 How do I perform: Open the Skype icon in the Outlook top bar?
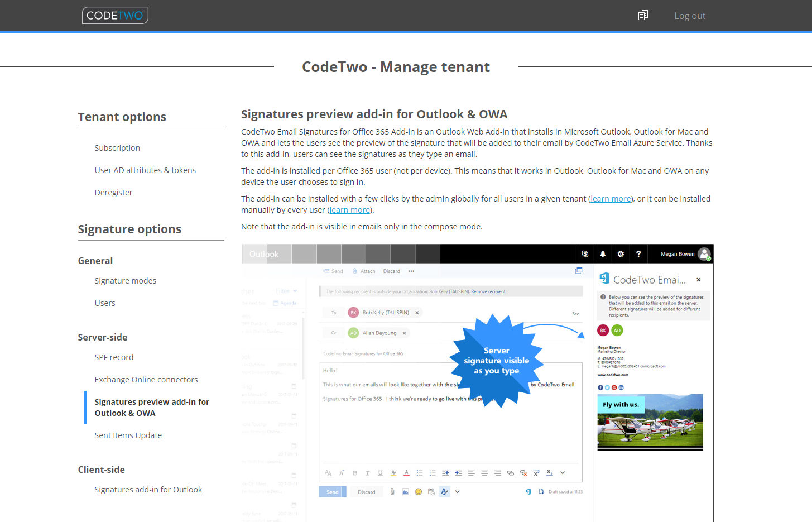585,253
